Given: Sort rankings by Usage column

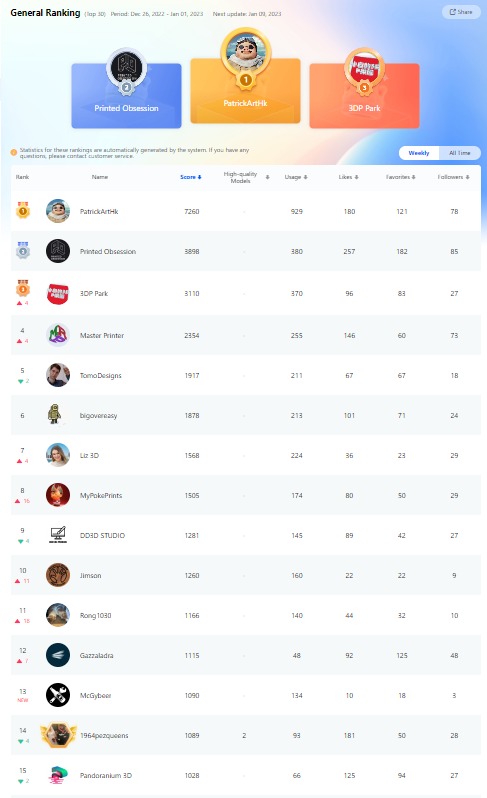Looking at the screenshot, I should pos(296,177).
